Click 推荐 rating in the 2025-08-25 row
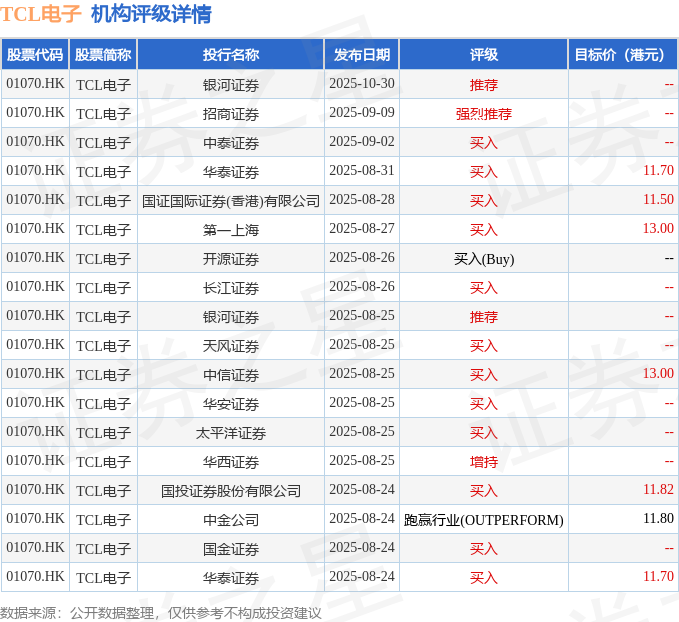The height and width of the screenshot is (622, 679). [484, 317]
